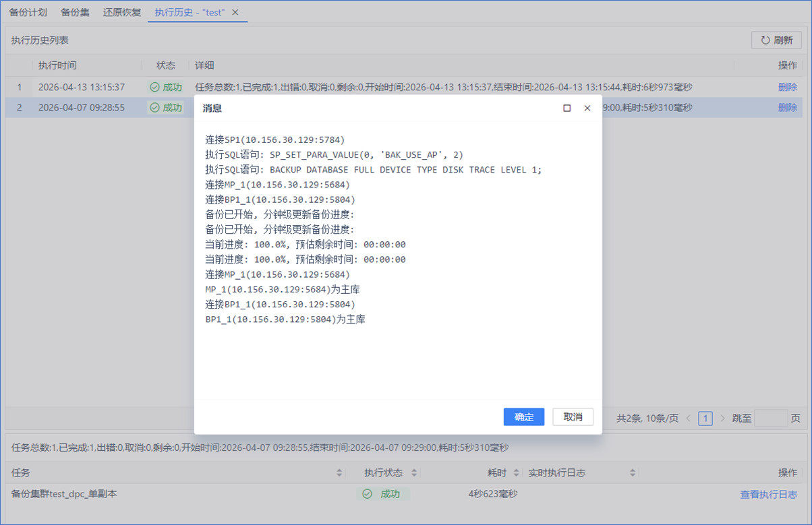Go to the previous page arrow
The width and height of the screenshot is (812, 525).
click(x=689, y=419)
